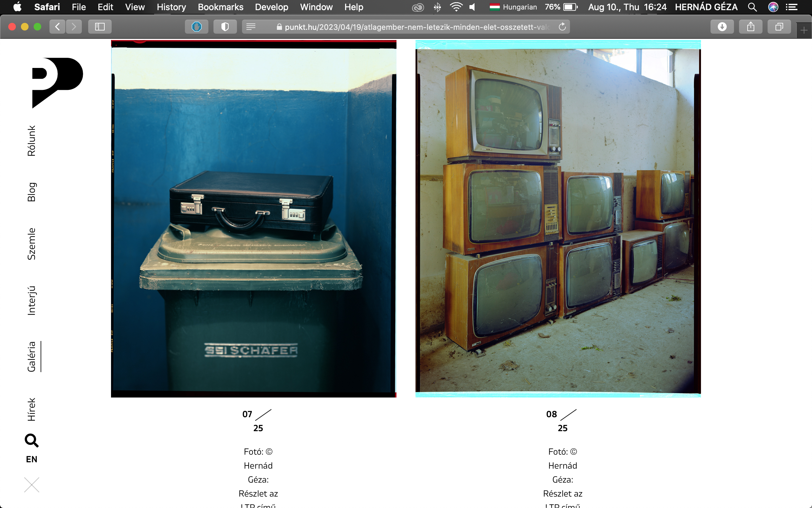This screenshot has width=812, height=508.
Task: Go to the Szemle section
Action: click(x=31, y=244)
